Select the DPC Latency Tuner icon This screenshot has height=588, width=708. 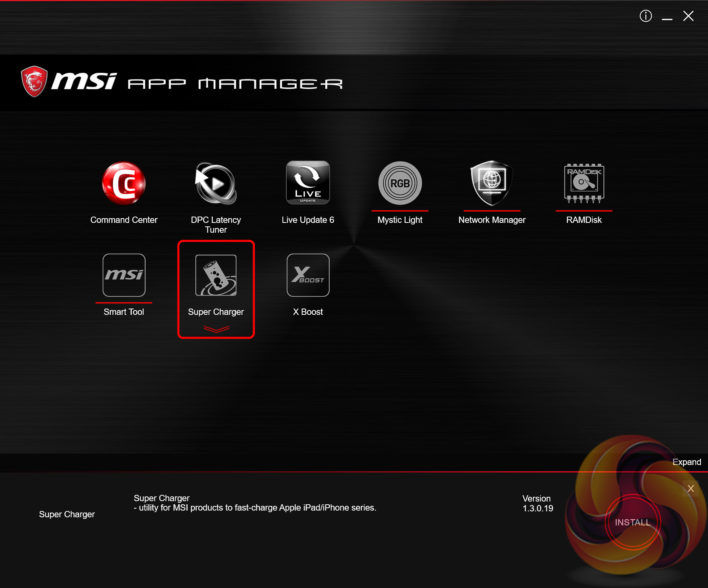coord(216,183)
